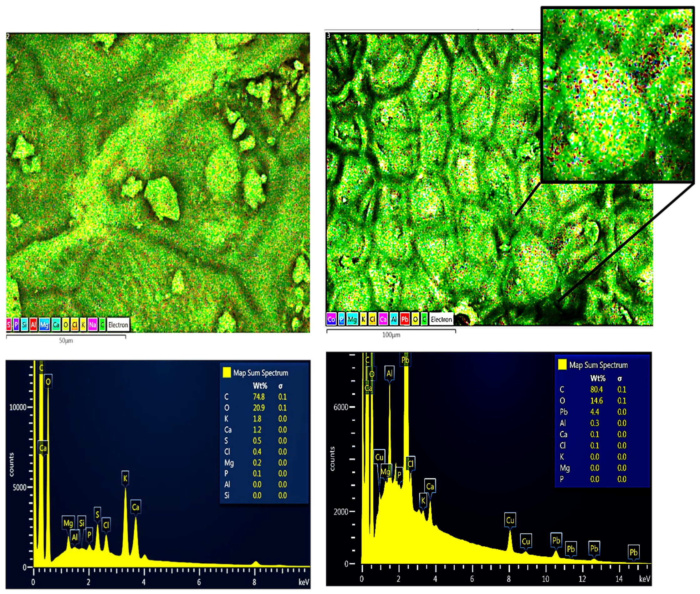The width and height of the screenshot is (700, 594).
Task: Click the Al peak label in the left spectrum
Action: pyautogui.click(x=75, y=537)
